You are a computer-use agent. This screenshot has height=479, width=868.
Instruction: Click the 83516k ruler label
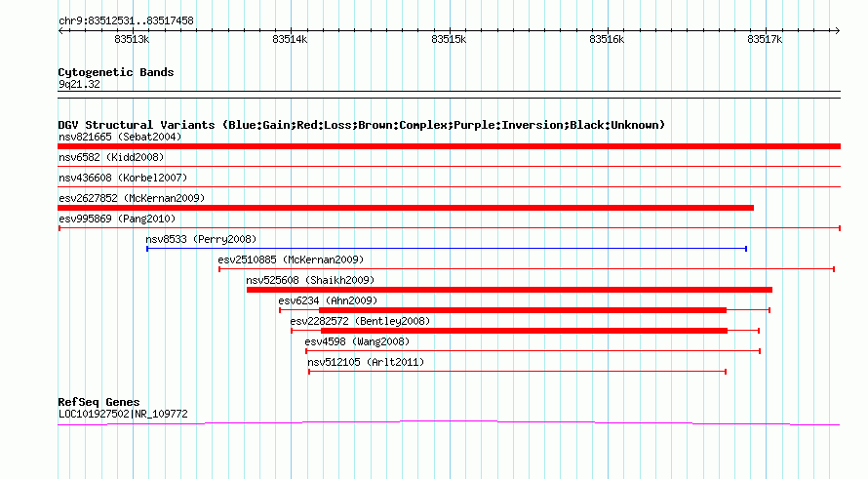(607, 39)
